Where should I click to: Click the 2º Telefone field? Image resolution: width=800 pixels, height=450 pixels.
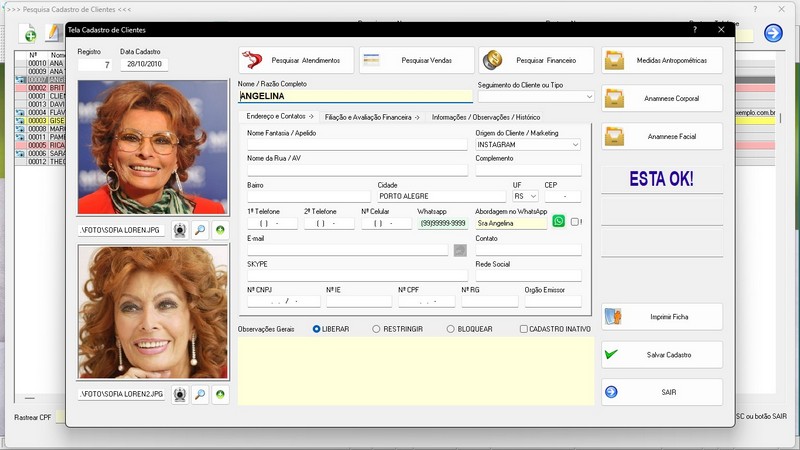(x=329, y=223)
